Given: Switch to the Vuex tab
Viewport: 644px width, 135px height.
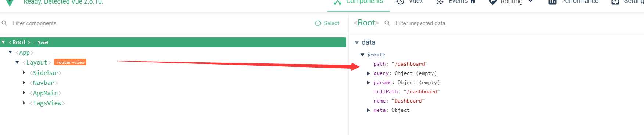Looking at the screenshot, I should pyautogui.click(x=409, y=2).
